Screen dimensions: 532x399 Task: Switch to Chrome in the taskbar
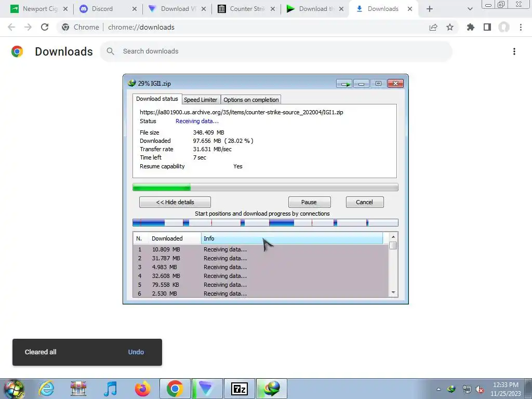[x=175, y=389]
